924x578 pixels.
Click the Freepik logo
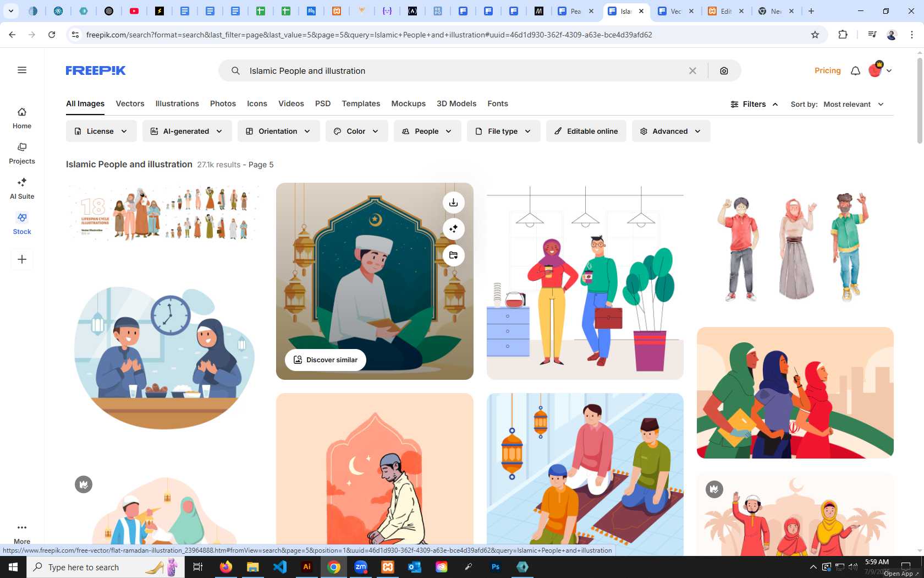[x=96, y=70]
